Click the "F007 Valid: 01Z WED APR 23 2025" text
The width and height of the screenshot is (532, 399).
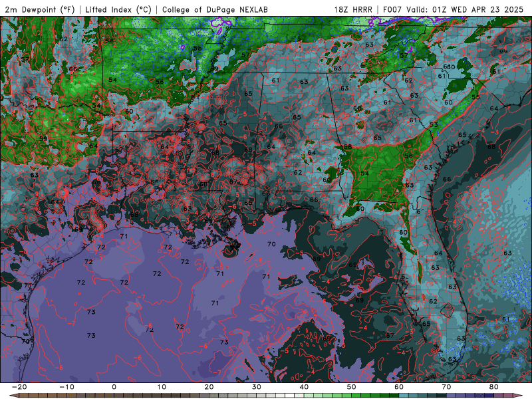(x=453, y=9)
